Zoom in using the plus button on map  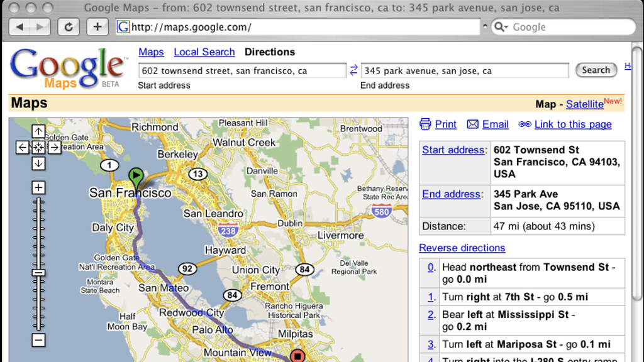[38, 187]
